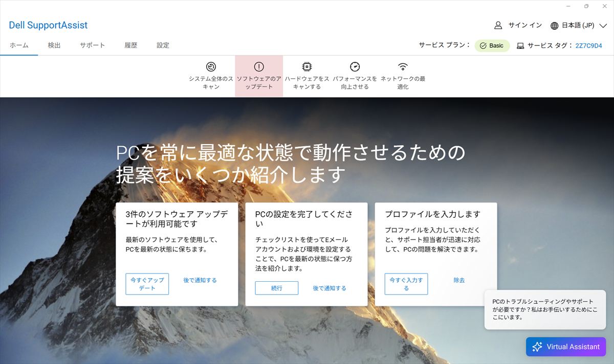Click the network optimization Wi-Fi icon
Image resolution: width=614 pixels, height=364 pixels.
(403, 66)
